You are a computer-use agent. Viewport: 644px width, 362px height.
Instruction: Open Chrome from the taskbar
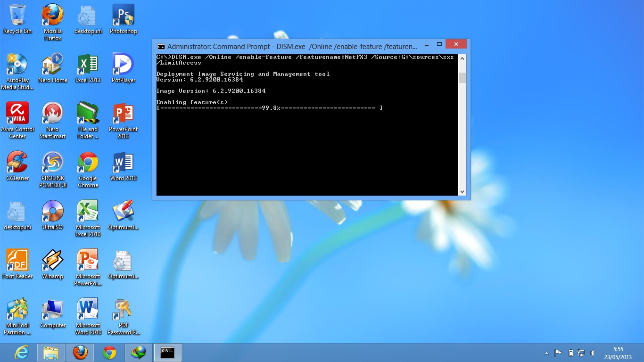[x=109, y=353]
